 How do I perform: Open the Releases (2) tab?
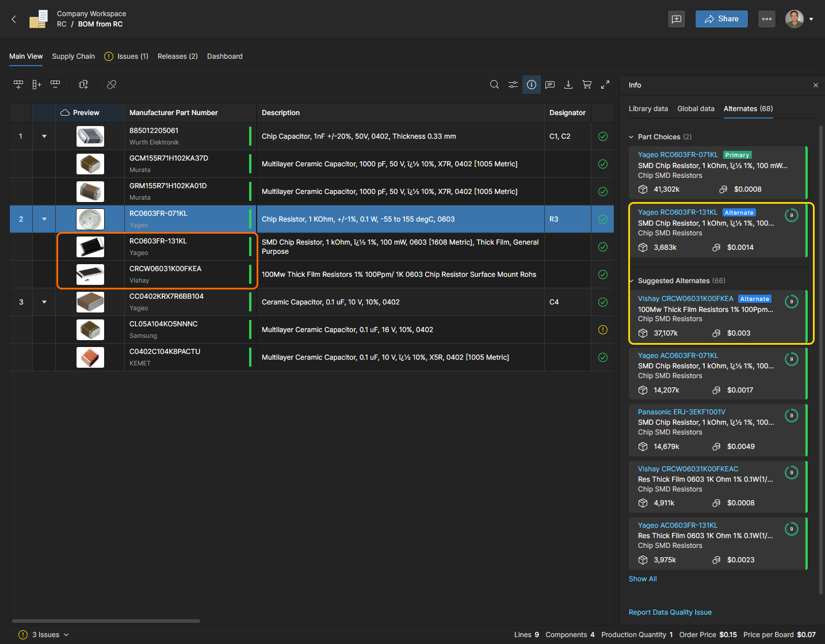point(178,56)
